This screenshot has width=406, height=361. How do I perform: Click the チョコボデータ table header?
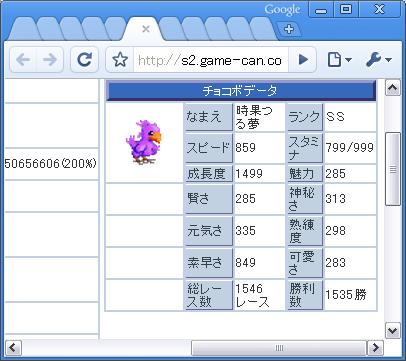pyautogui.click(x=241, y=91)
